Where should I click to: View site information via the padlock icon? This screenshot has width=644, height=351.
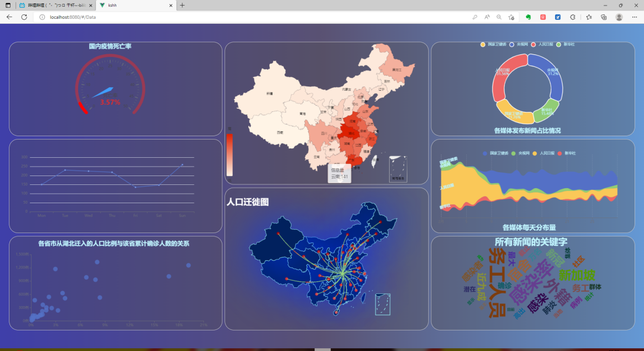point(43,17)
